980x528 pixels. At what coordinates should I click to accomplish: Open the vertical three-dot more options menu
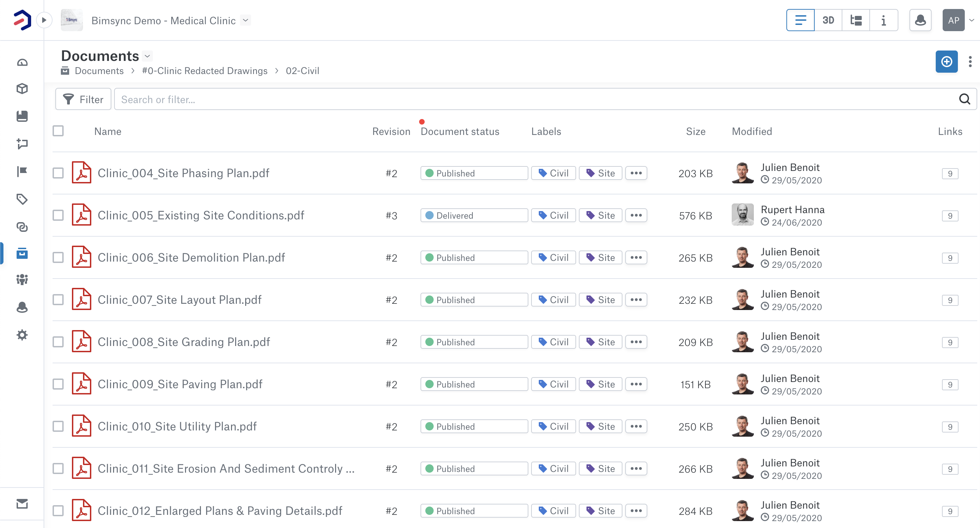coord(970,61)
